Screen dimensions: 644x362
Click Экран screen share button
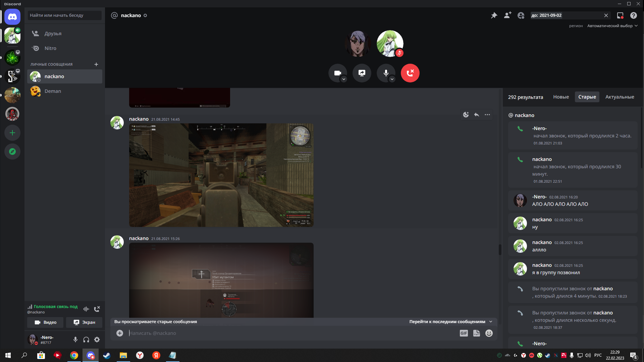84,322
